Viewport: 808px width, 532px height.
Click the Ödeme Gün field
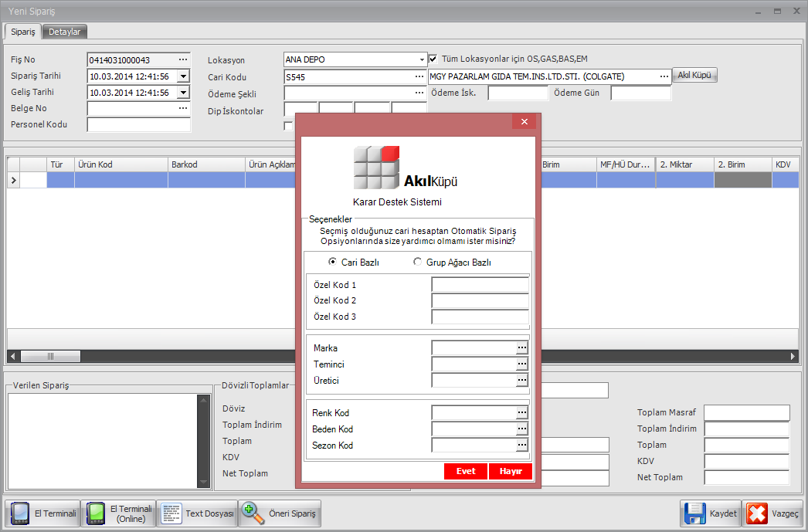(x=641, y=93)
